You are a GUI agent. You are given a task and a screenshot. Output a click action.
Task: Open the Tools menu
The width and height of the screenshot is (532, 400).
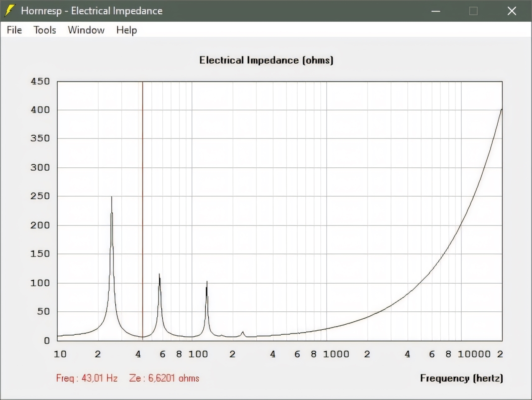coord(45,30)
